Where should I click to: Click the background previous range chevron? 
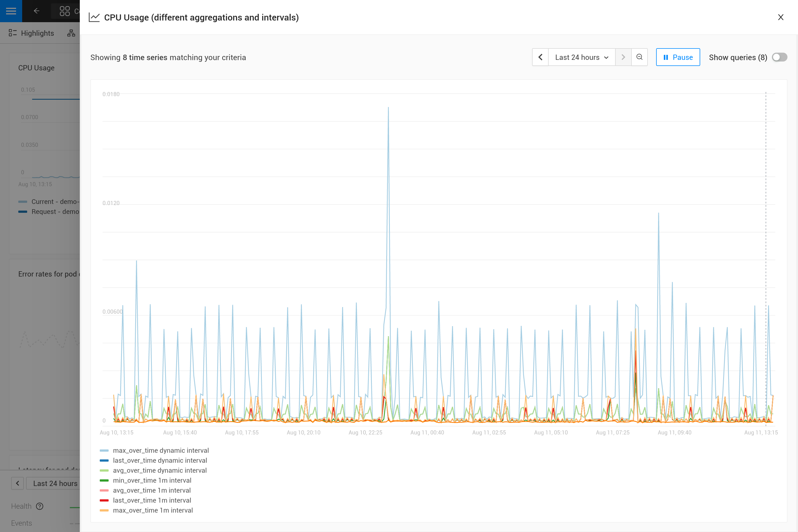pos(17,483)
